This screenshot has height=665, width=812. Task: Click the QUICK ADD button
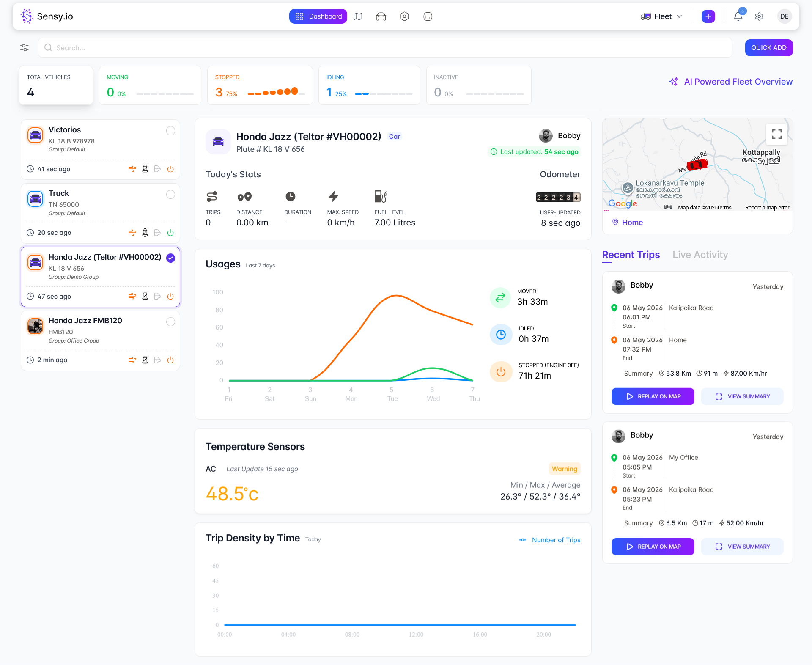(x=768, y=48)
